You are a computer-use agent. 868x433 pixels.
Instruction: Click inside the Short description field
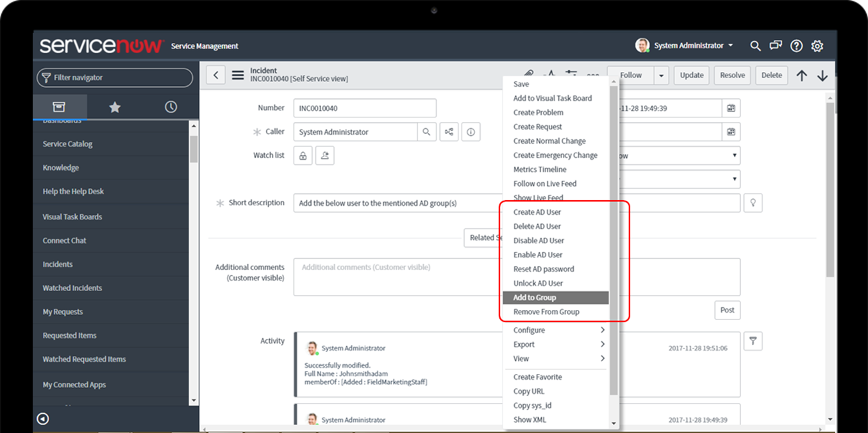point(385,203)
